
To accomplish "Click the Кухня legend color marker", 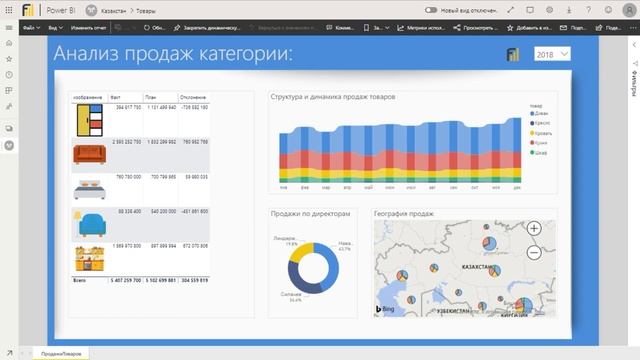I will (532, 143).
